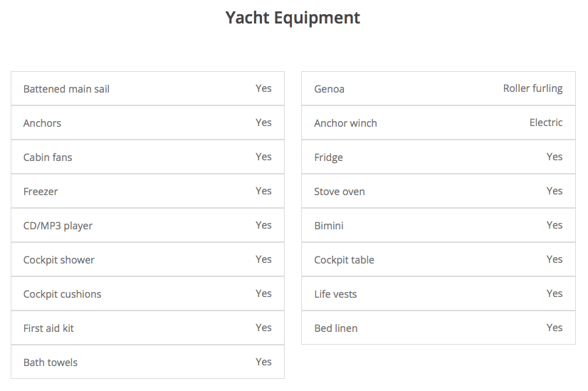Select the Life vests row
This screenshot has height=391, width=588.
click(x=438, y=294)
